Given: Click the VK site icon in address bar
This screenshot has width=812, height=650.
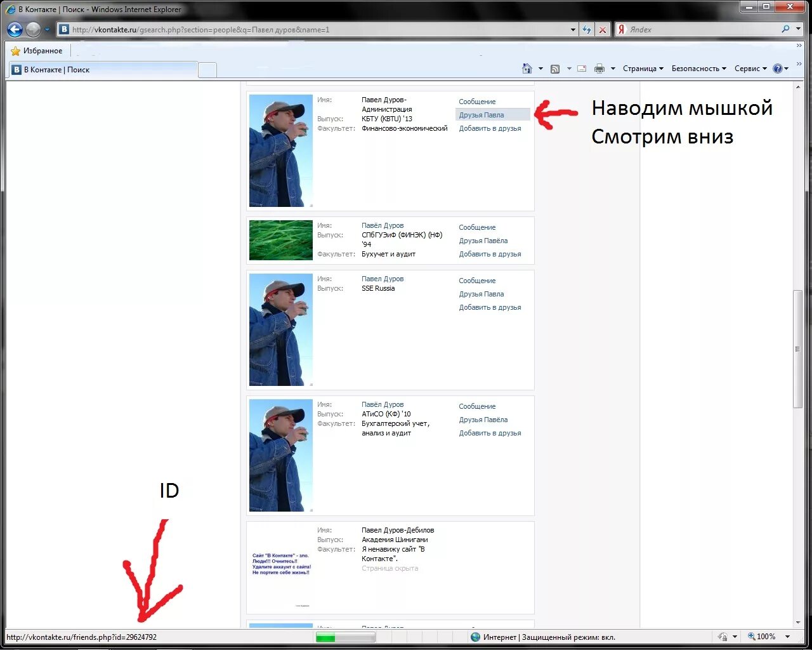Looking at the screenshot, I should (x=64, y=29).
